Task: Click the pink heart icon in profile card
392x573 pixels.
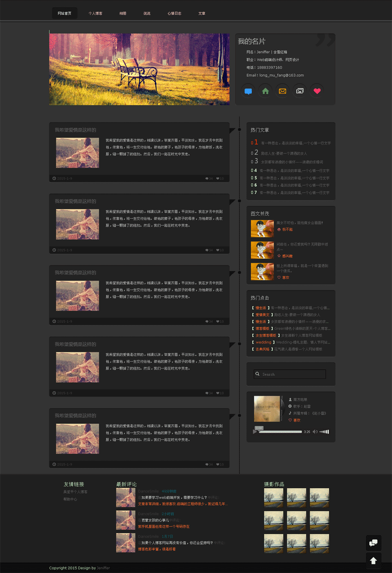Action: click(317, 91)
